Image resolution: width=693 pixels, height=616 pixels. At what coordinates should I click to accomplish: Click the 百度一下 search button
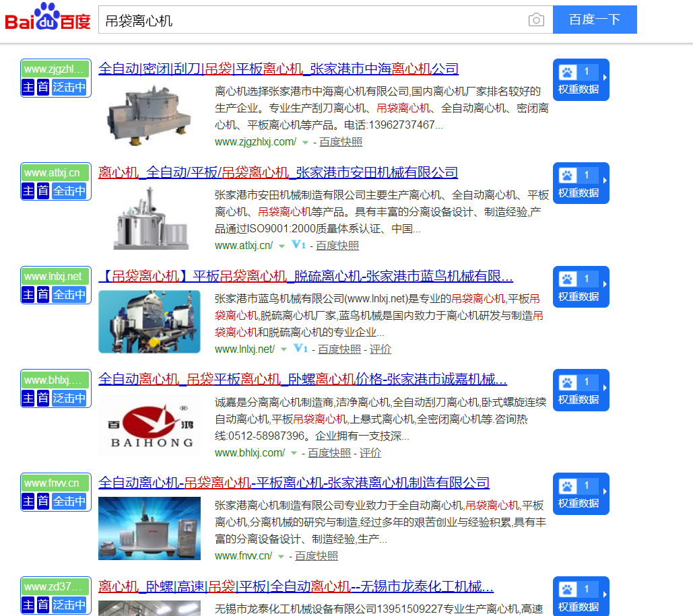tap(595, 20)
